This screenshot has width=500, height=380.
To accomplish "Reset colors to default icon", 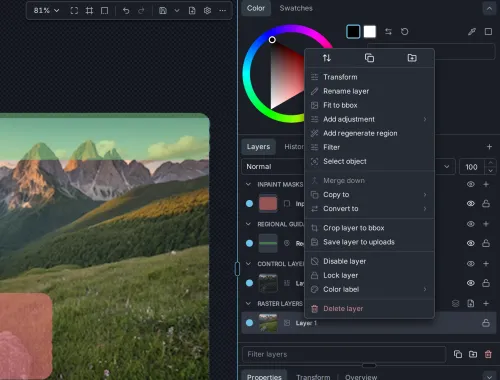I will tap(404, 32).
